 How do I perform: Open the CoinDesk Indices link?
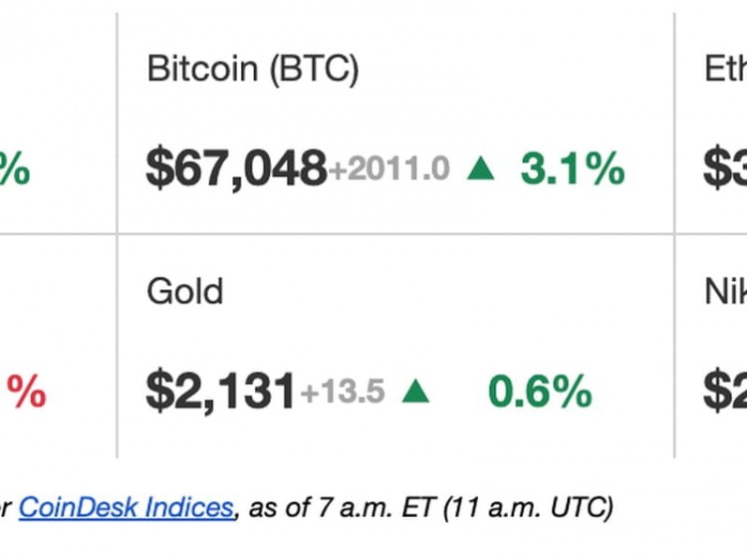tap(125, 507)
